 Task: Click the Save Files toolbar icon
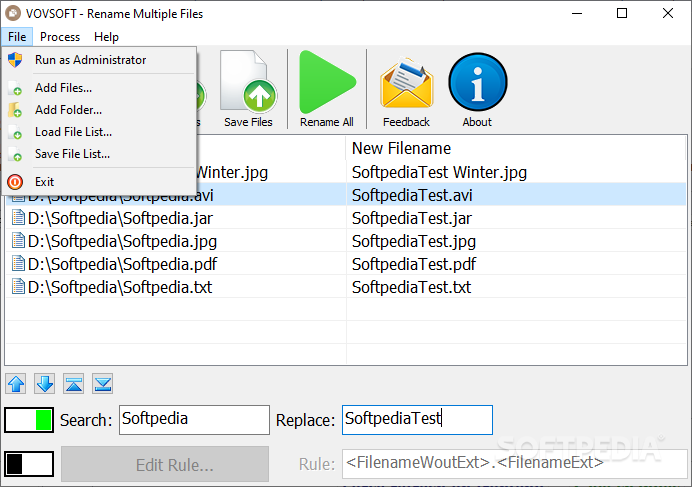tap(248, 81)
